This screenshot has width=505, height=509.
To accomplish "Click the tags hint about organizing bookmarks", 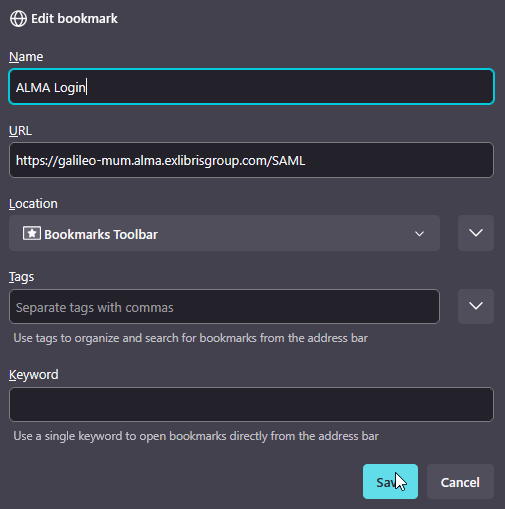I will point(191,338).
